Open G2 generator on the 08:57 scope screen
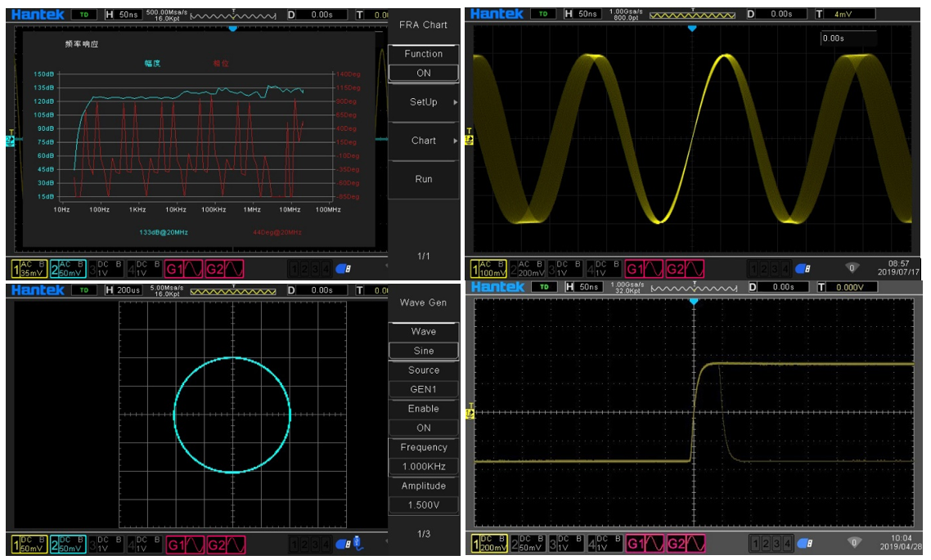Image resolution: width=931 pixels, height=560 pixels. [x=685, y=269]
